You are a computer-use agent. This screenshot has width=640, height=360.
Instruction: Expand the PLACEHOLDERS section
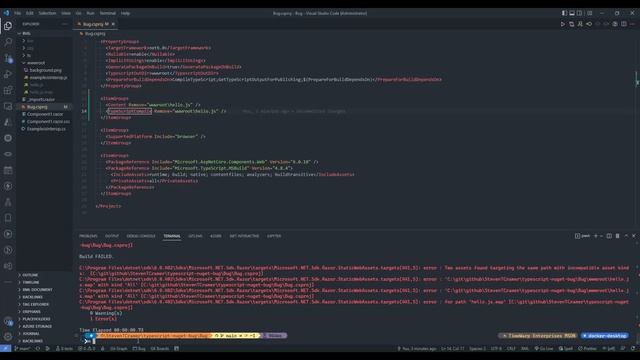(x=36, y=319)
